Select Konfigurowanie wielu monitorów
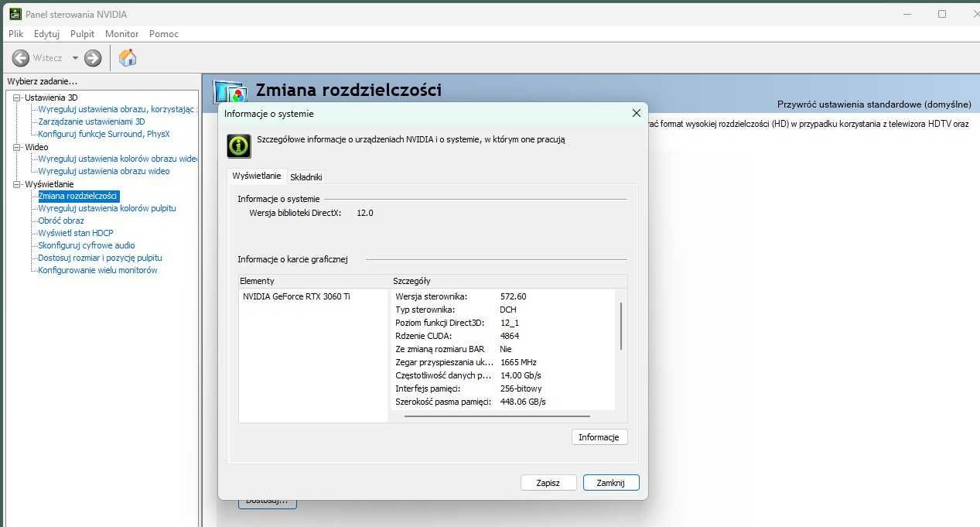Viewport: 980px width, 527px height. 97,270
